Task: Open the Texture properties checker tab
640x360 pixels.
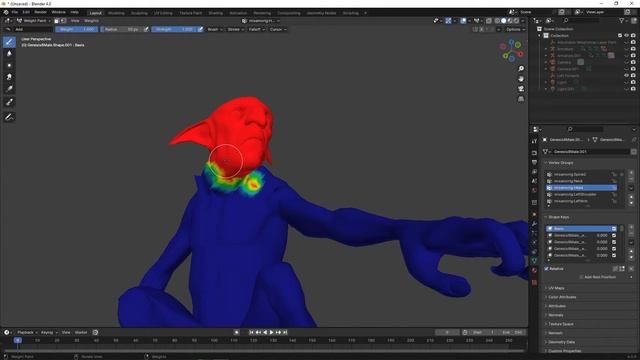Action: click(534, 282)
